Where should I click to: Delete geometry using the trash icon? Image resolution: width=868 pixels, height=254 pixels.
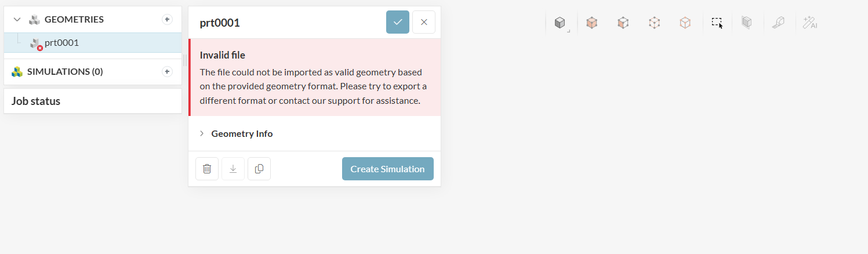[x=207, y=169]
